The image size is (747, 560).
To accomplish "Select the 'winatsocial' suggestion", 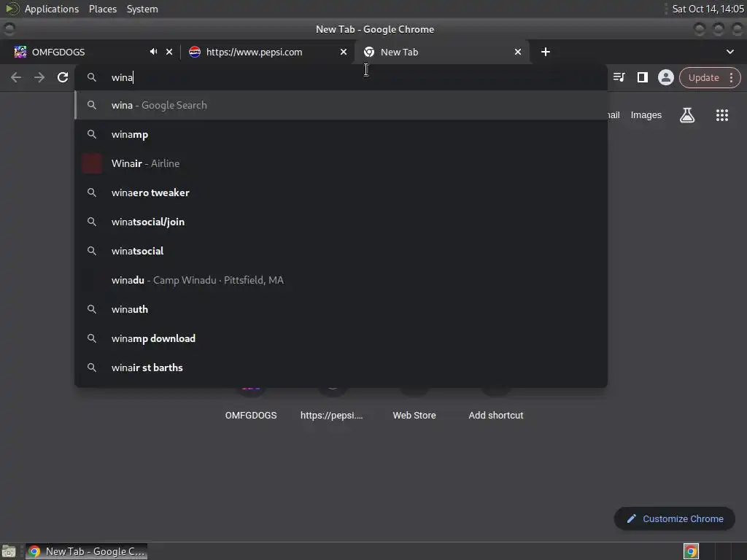I will (341, 251).
